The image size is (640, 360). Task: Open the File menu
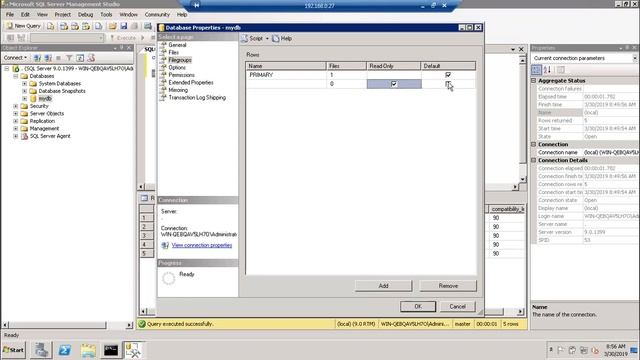[x=10, y=14]
